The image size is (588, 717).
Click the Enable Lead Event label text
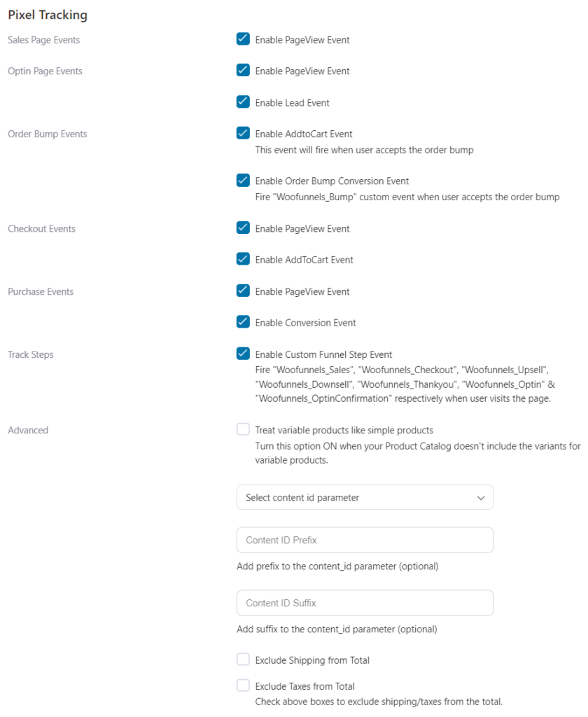(292, 103)
